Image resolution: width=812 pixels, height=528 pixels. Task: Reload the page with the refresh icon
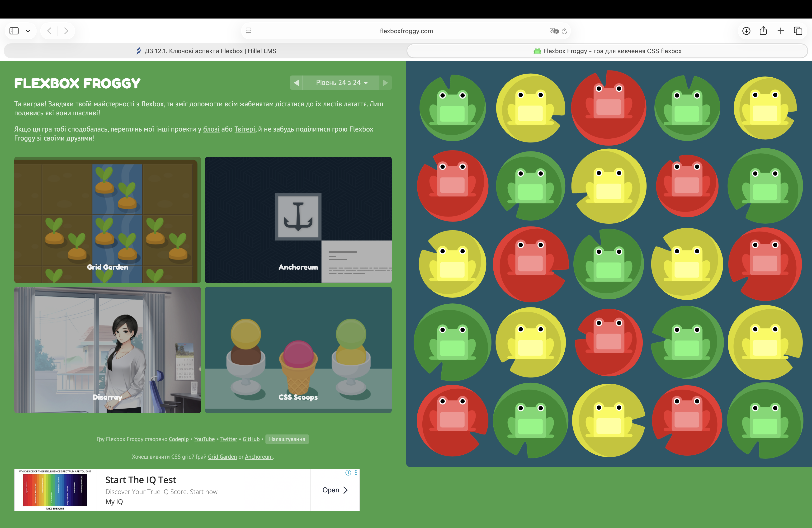click(564, 31)
